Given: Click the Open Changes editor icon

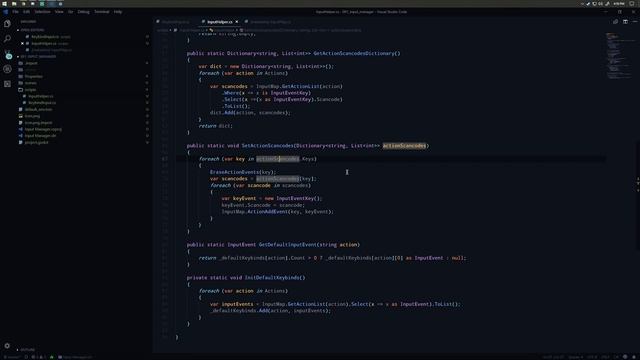Looking at the screenshot, I should tap(616, 22).
